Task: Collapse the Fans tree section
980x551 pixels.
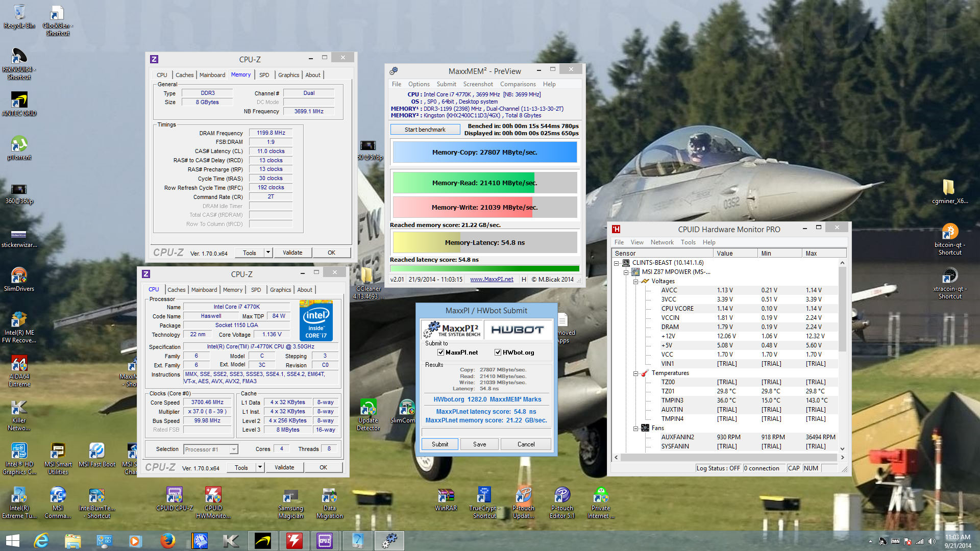Action: pos(636,429)
